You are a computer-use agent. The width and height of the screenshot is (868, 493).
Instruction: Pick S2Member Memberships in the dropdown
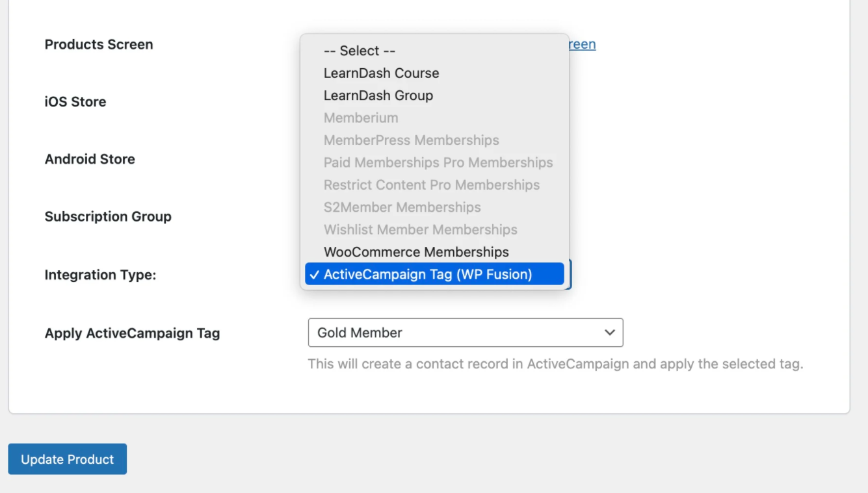pyautogui.click(x=402, y=207)
